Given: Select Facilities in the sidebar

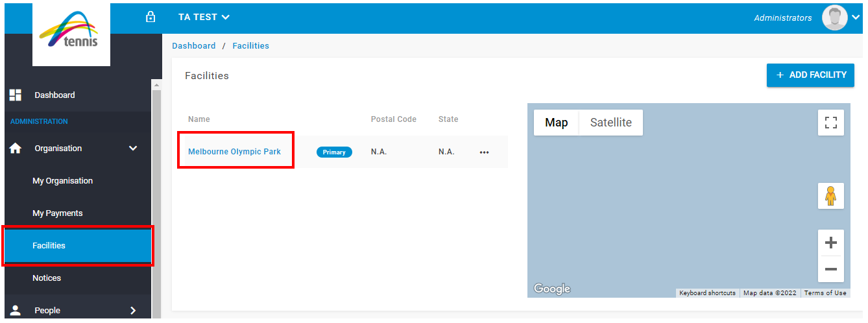Looking at the screenshot, I should coord(77,246).
